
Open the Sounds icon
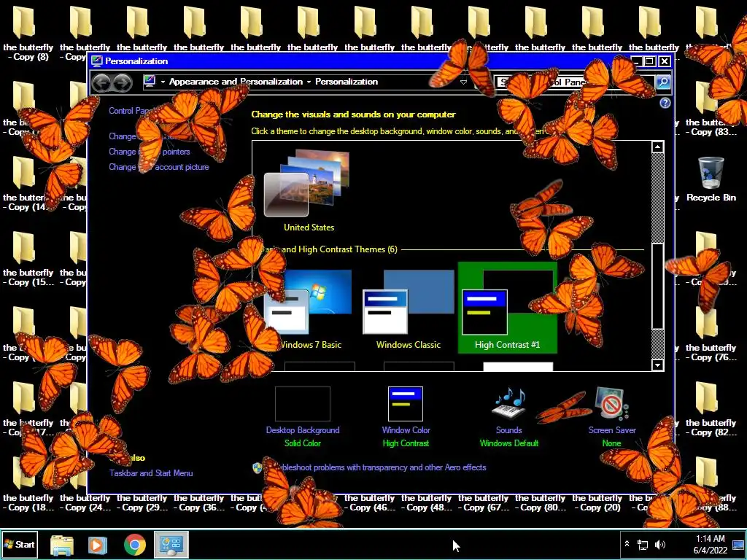[x=508, y=404]
